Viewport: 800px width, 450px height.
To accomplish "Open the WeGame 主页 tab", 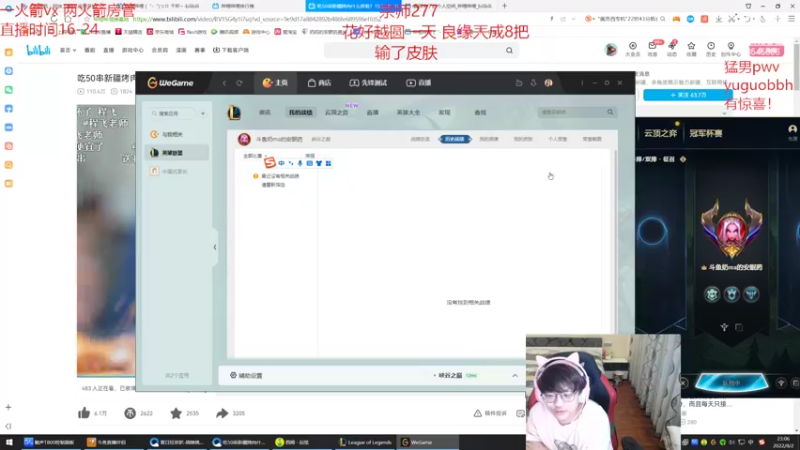I will coord(275,83).
